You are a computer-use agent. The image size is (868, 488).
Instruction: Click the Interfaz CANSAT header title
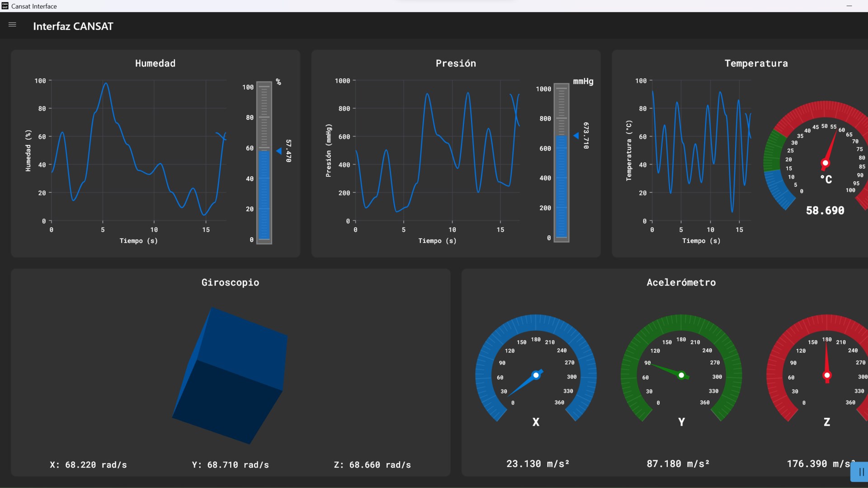tap(73, 26)
